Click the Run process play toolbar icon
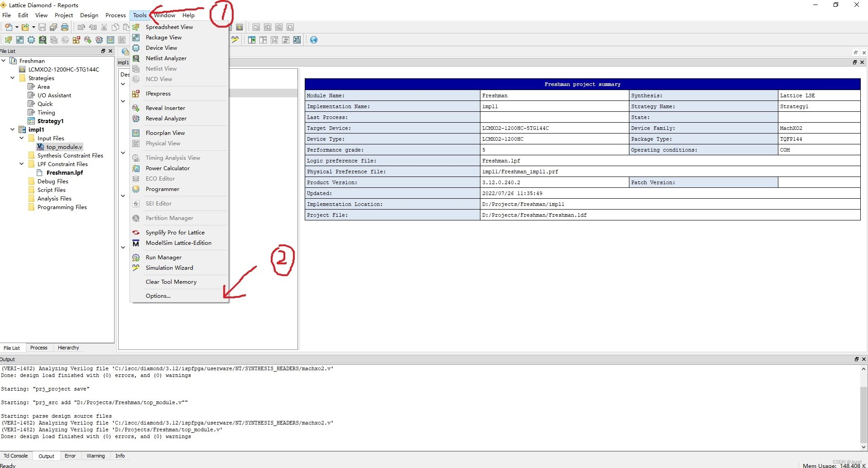The width and height of the screenshot is (868, 468). pyautogui.click(x=256, y=27)
